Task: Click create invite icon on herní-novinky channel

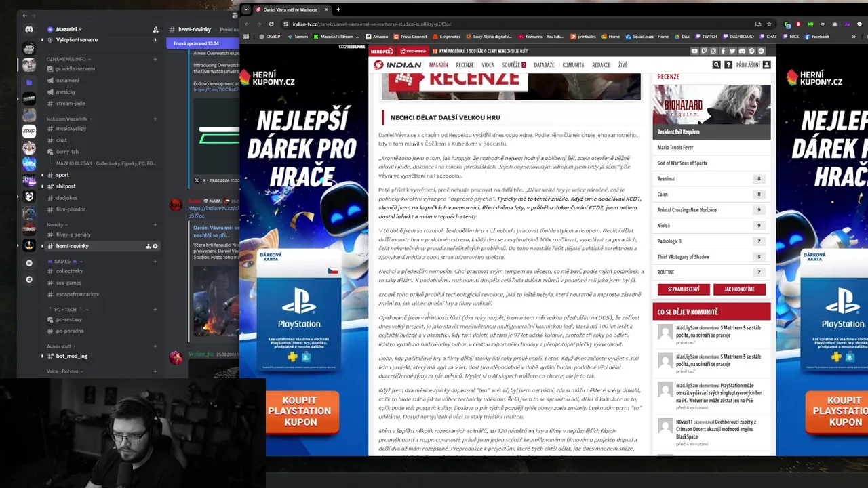Action: point(148,246)
